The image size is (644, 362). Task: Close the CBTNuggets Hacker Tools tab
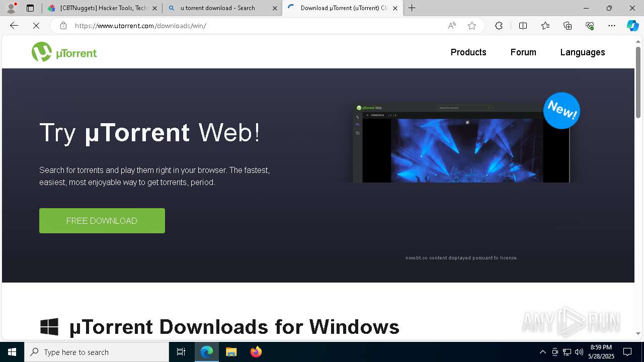[154, 8]
